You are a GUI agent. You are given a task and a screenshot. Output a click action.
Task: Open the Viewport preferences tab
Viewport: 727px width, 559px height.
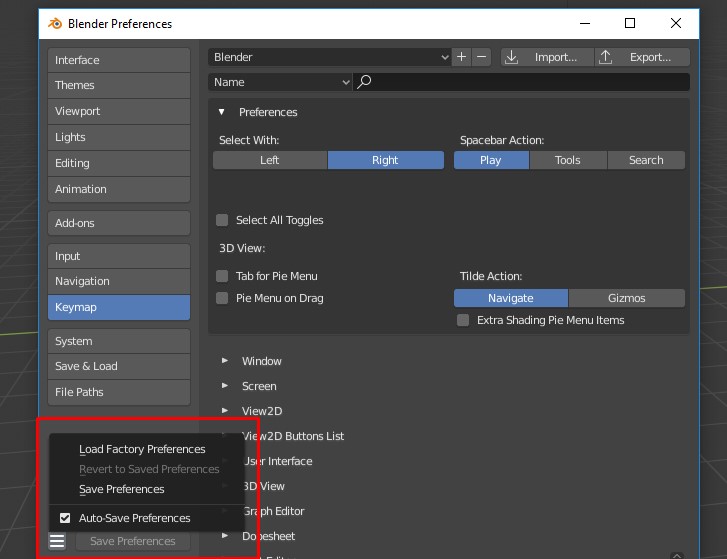pos(119,111)
